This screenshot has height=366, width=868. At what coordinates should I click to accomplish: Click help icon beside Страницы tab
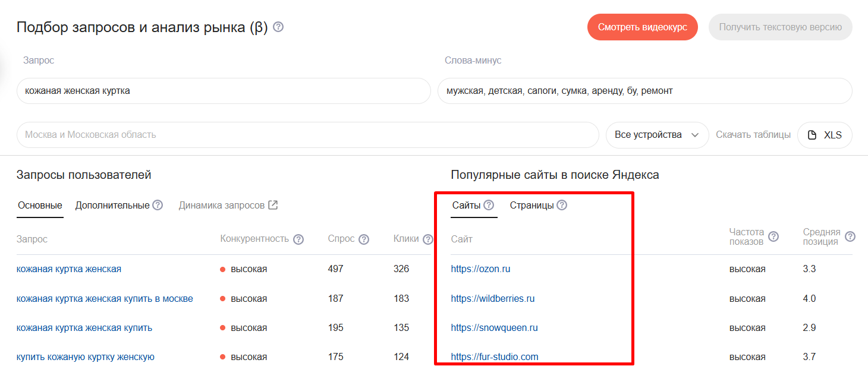coord(562,205)
